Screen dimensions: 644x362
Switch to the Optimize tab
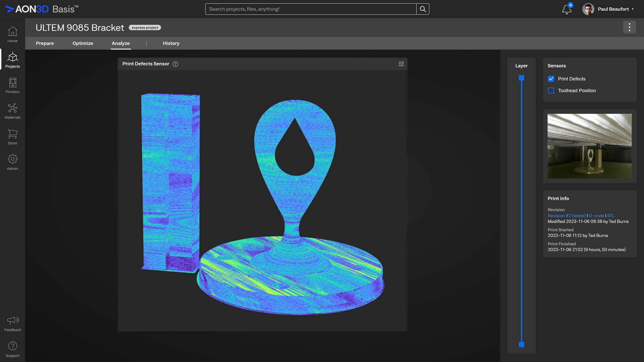click(x=83, y=43)
